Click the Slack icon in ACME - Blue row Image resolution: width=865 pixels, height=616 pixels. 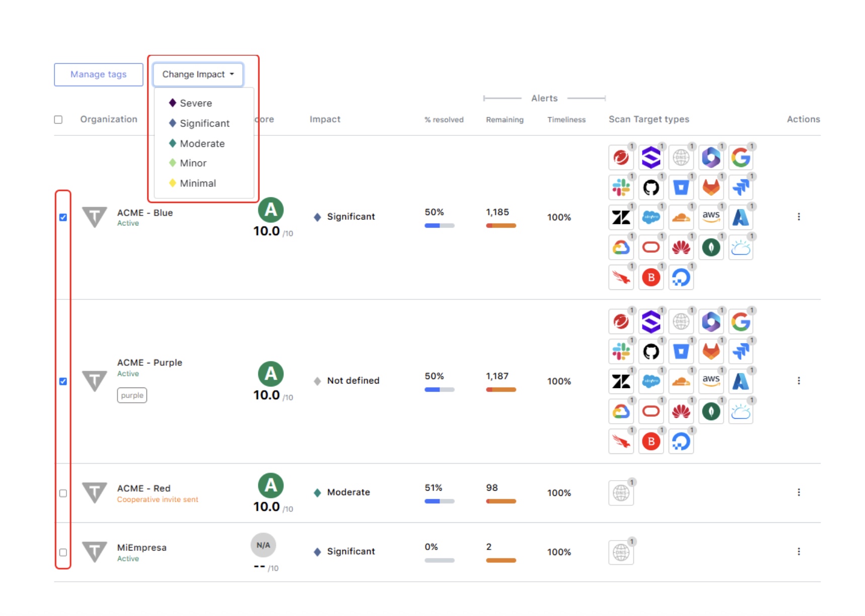tap(621, 188)
